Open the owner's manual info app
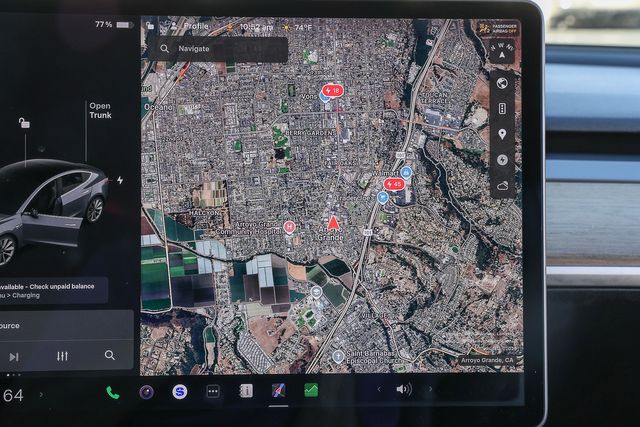 click(246, 391)
